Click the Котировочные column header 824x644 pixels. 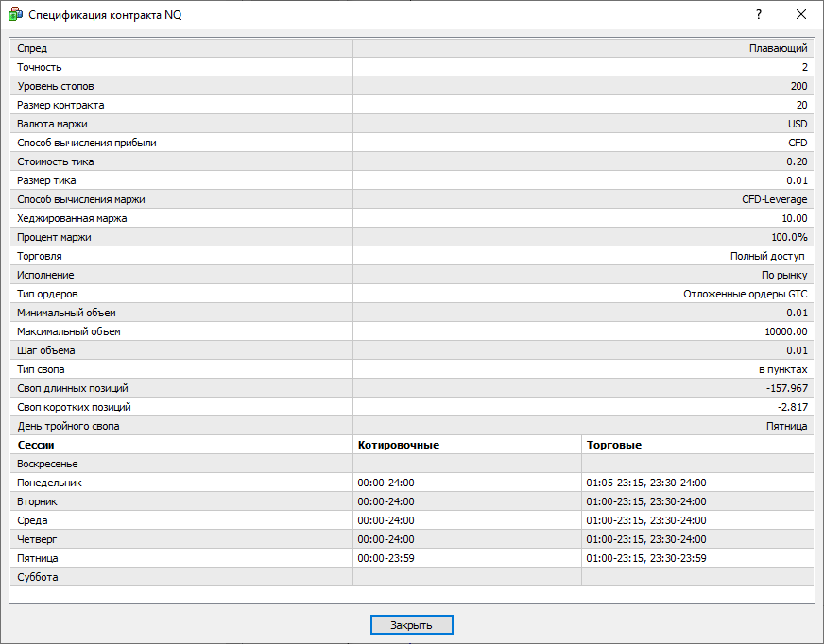coord(398,445)
